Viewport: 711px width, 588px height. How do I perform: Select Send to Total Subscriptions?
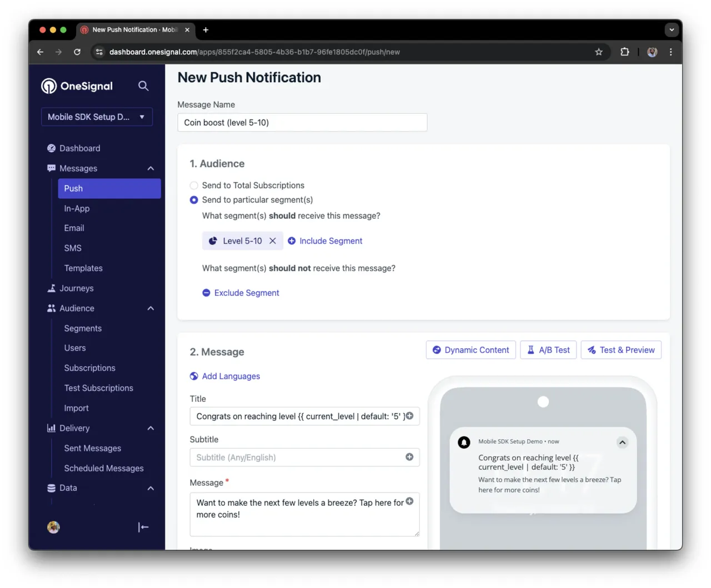pyautogui.click(x=194, y=185)
